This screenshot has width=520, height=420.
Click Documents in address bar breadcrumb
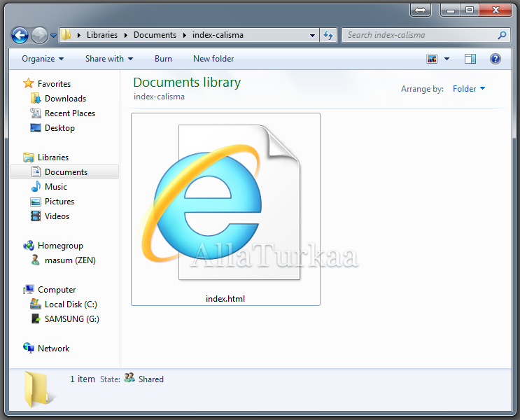(155, 35)
